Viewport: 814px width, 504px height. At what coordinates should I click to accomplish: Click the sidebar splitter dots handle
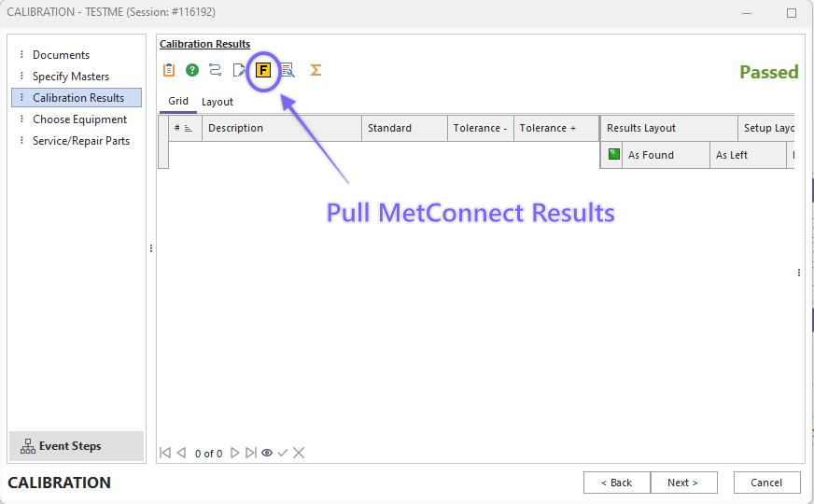pos(151,248)
